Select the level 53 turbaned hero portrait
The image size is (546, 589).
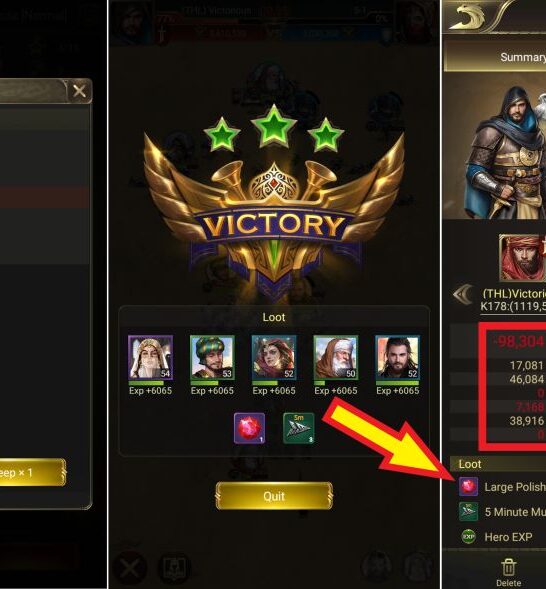point(212,357)
